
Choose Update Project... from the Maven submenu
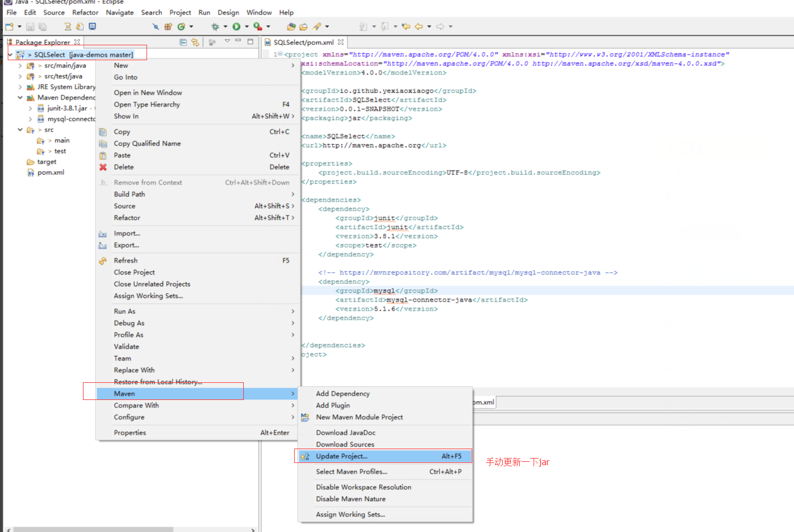pos(385,456)
